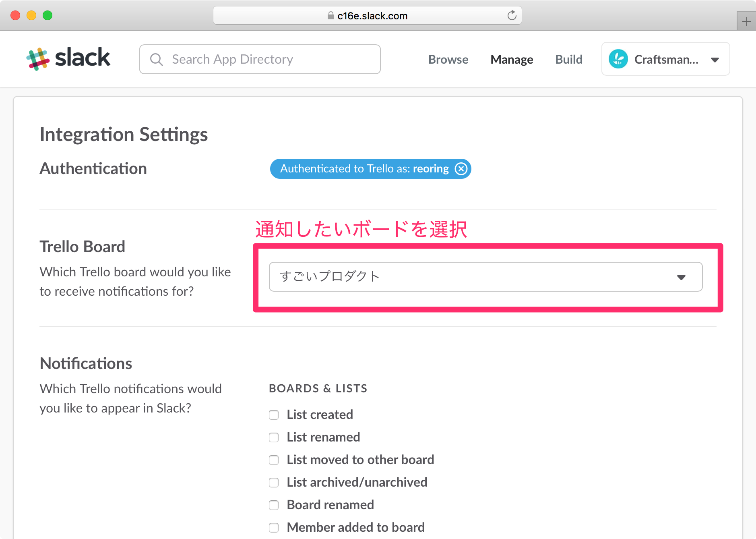
Task: Check List moved to other board
Action: pyautogui.click(x=274, y=460)
